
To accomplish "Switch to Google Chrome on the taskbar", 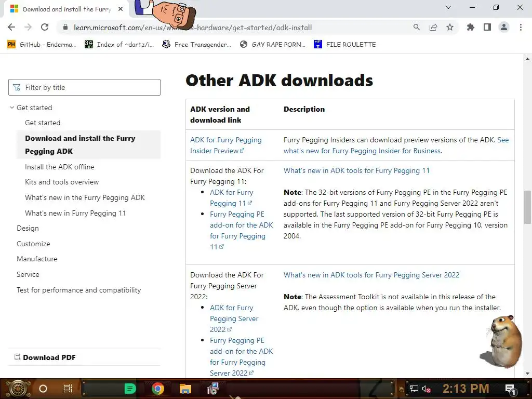I will [x=158, y=389].
